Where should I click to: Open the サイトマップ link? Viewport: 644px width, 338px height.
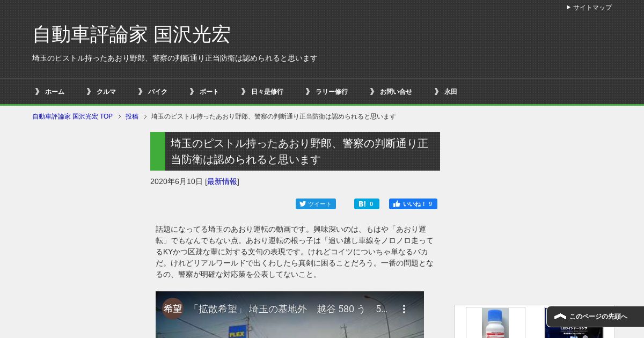tap(589, 8)
